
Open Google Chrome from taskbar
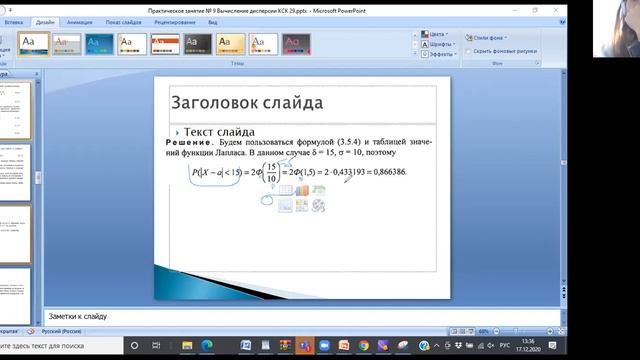(363, 346)
